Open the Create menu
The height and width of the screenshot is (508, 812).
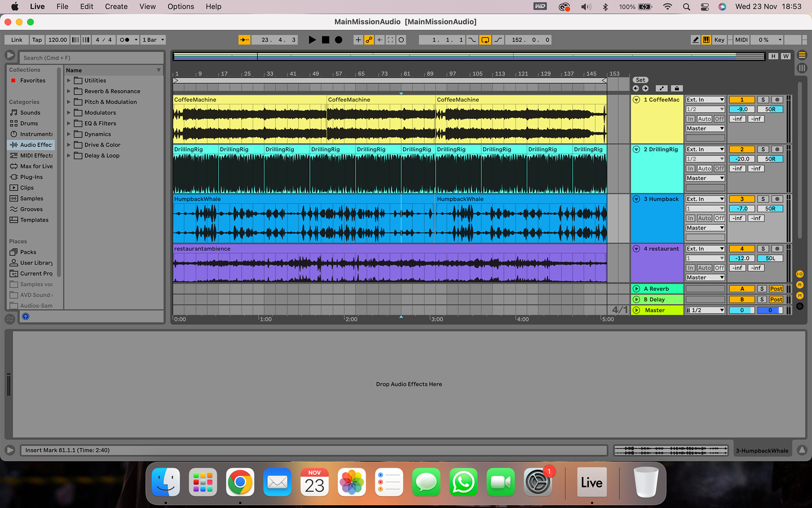(x=116, y=6)
